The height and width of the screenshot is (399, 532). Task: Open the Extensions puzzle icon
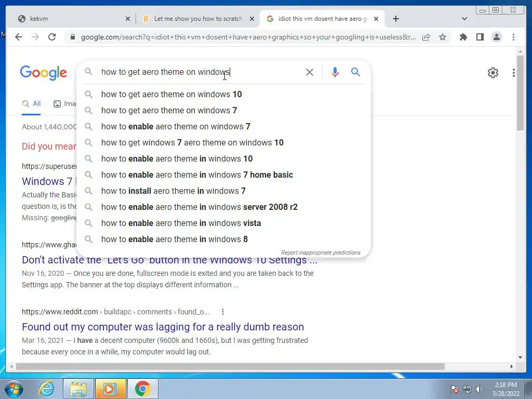click(x=463, y=37)
